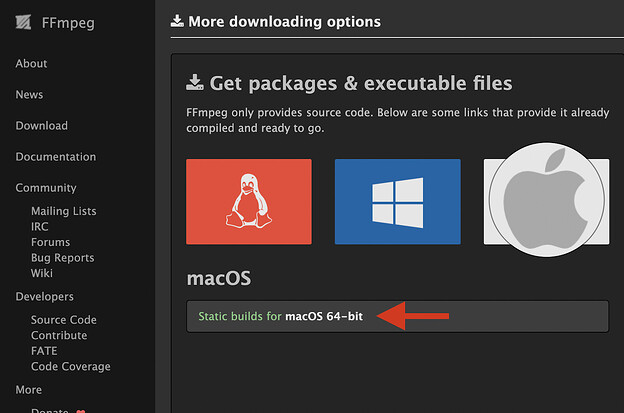The image size is (624, 413).
Task: Select the Apple macOS tile
Action: point(546,200)
